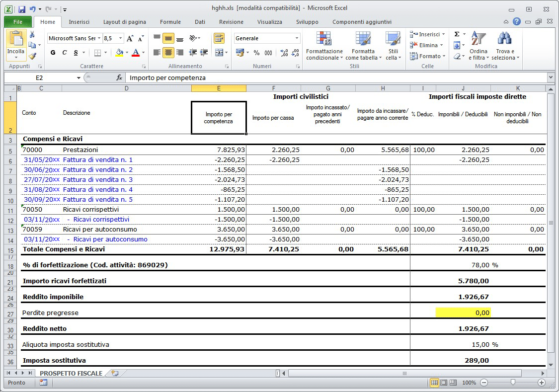Toggle italic (C) formatting
Viewport: 559px width, 392px height.
[65, 53]
